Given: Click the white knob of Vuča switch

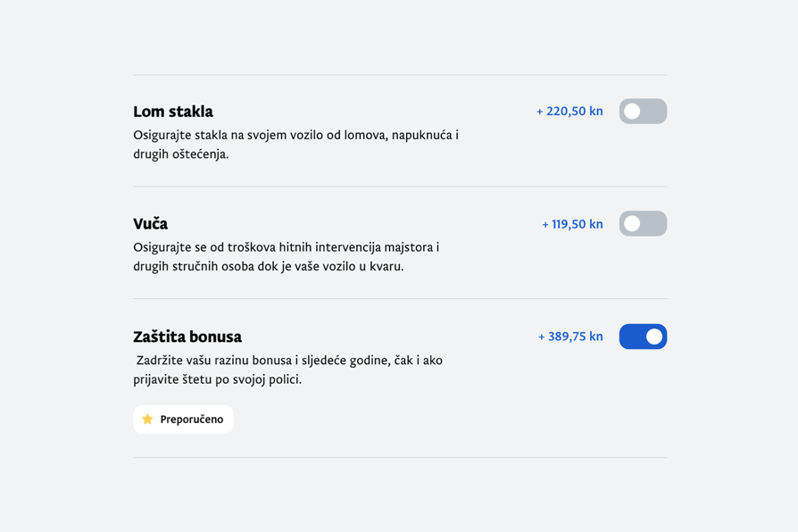Looking at the screenshot, I should [x=632, y=224].
